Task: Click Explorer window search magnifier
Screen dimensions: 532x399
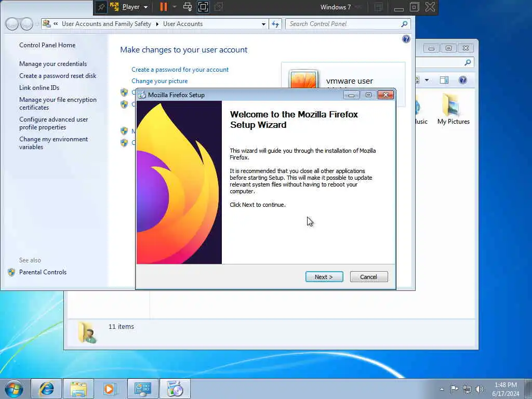Action: [x=468, y=62]
